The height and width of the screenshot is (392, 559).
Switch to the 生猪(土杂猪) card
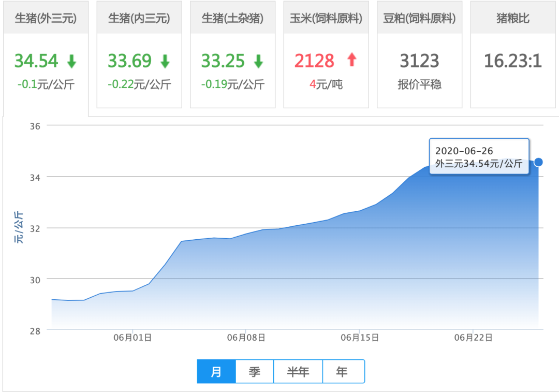coord(232,19)
